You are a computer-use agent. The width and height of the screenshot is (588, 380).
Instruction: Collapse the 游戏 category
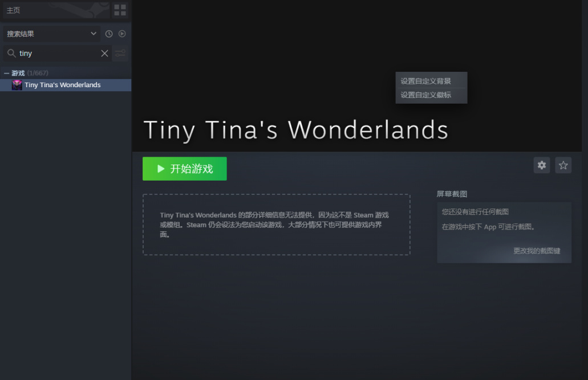tap(6, 73)
